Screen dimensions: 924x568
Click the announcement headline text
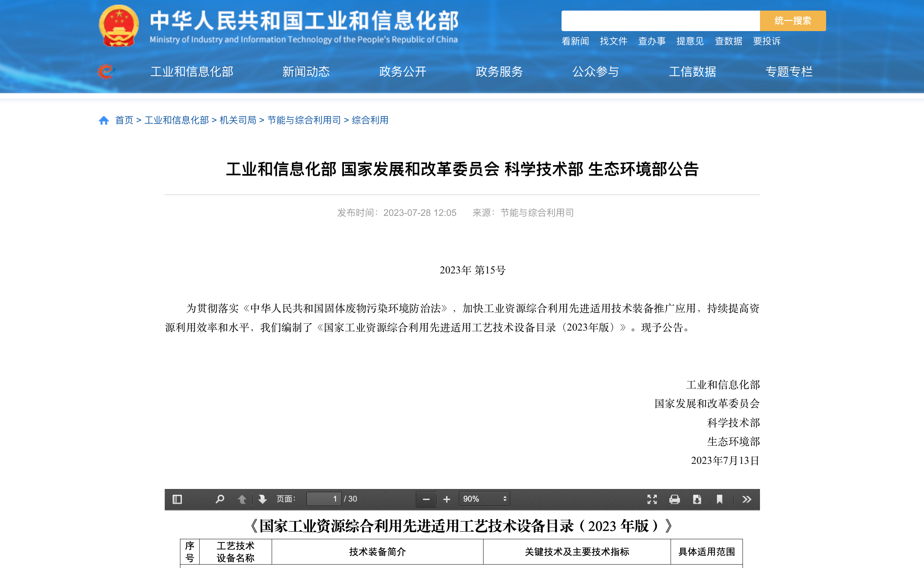462,169
